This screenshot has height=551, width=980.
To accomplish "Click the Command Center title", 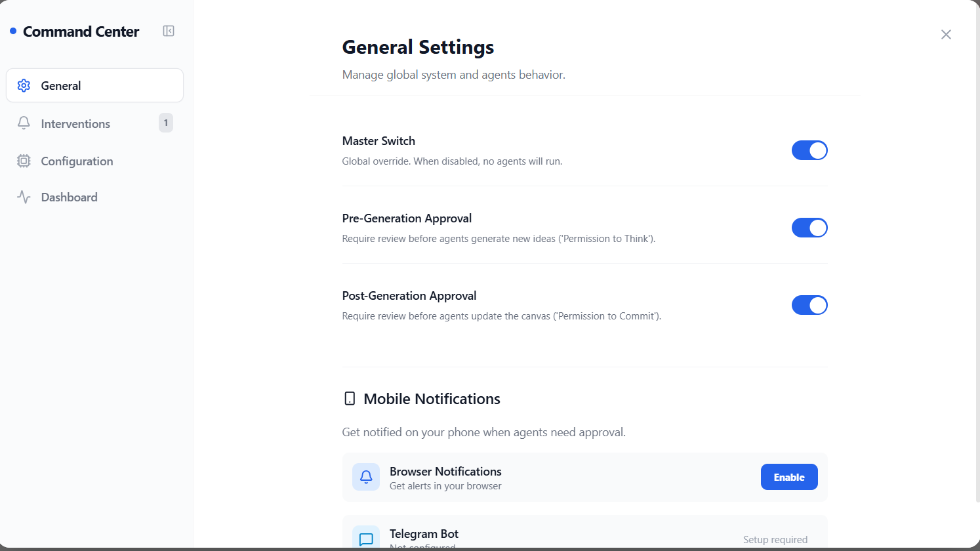I will pyautogui.click(x=81, y=31).
